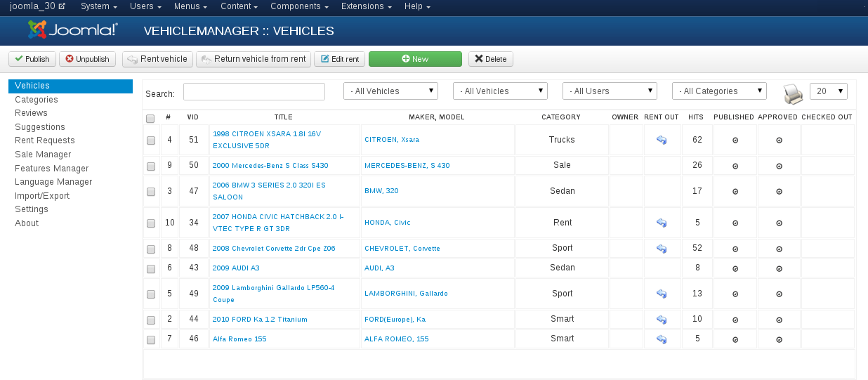
Task: Click rent-out icon for Citroen Xsara row
Action: [x=662, y=140]
